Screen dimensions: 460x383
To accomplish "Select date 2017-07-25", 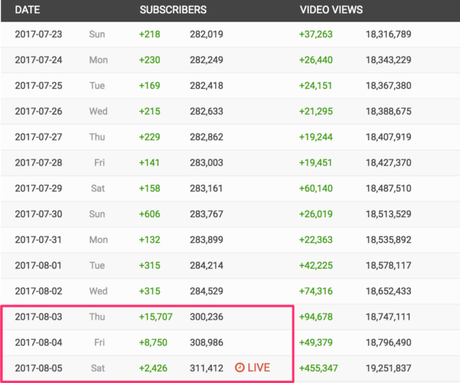I will [38, 85].
